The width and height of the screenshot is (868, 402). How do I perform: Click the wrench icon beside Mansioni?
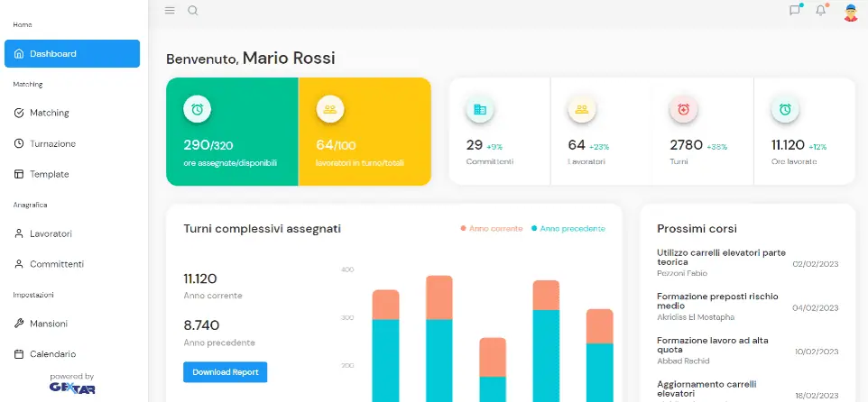pyautogui.click(x=19, y=324)
